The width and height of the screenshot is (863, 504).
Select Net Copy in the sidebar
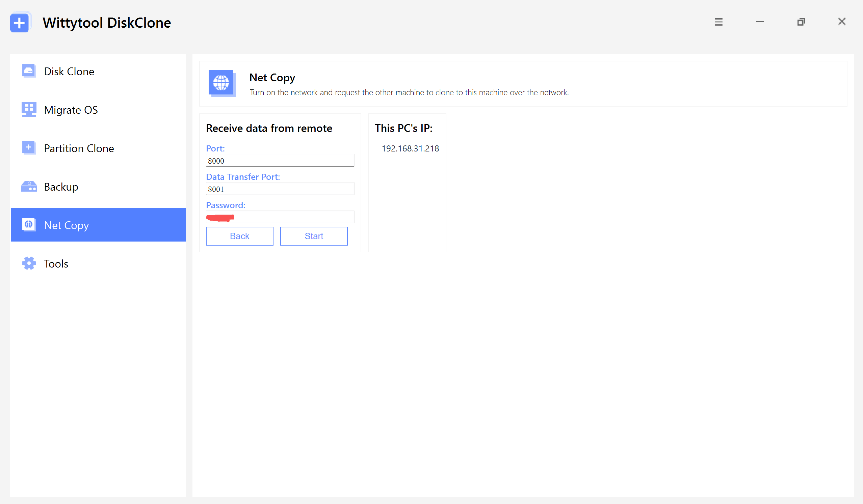click(x=98, y=225)
